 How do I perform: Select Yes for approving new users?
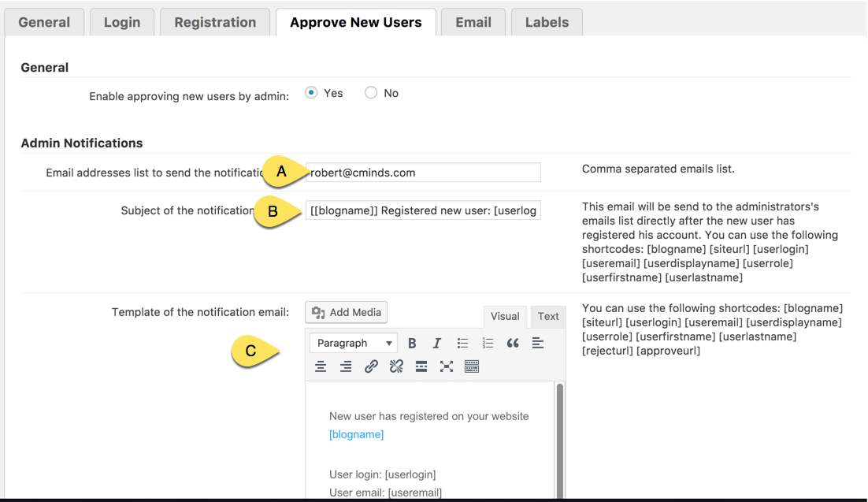click(311, 93)
